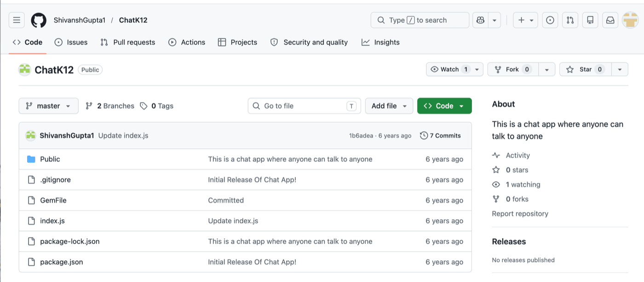Open the Projects tab
Image resolution: width=644 pixels, height=282 pixels.
[237, 42]
